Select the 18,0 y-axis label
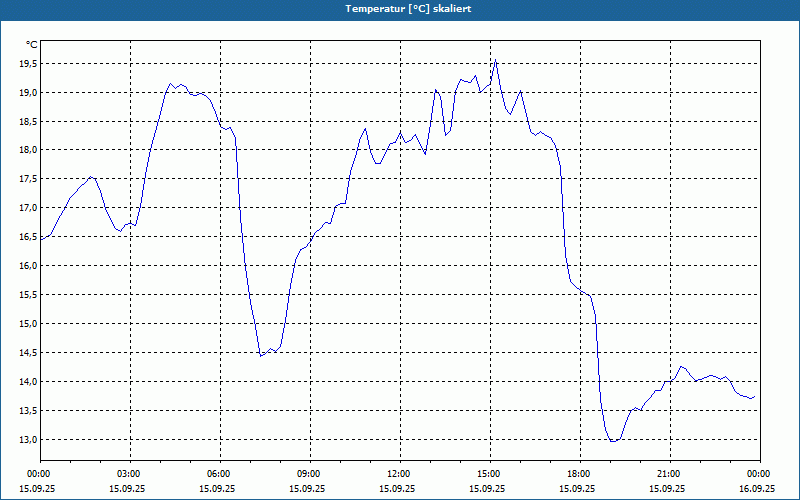Screen dimensions: 800x500 click(29, 150)
